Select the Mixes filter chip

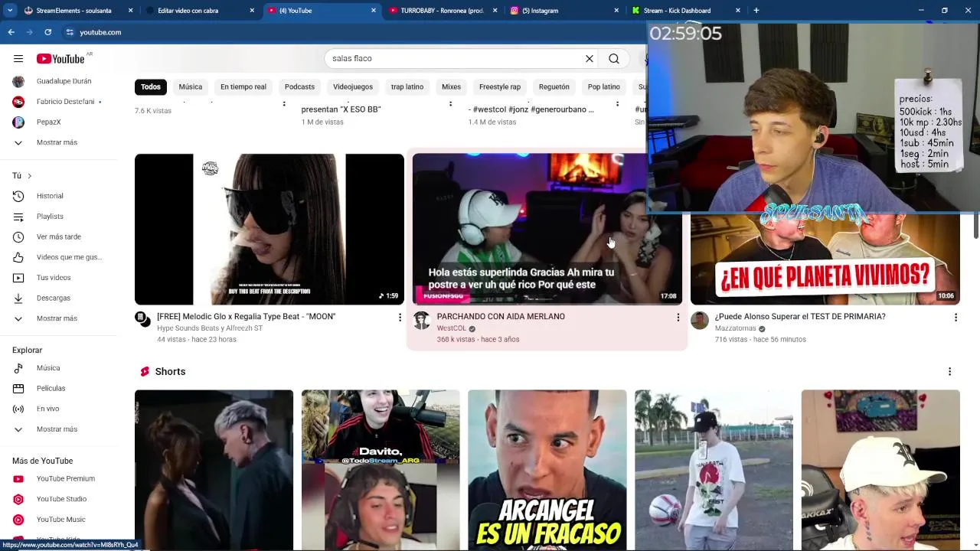(451, 86)
